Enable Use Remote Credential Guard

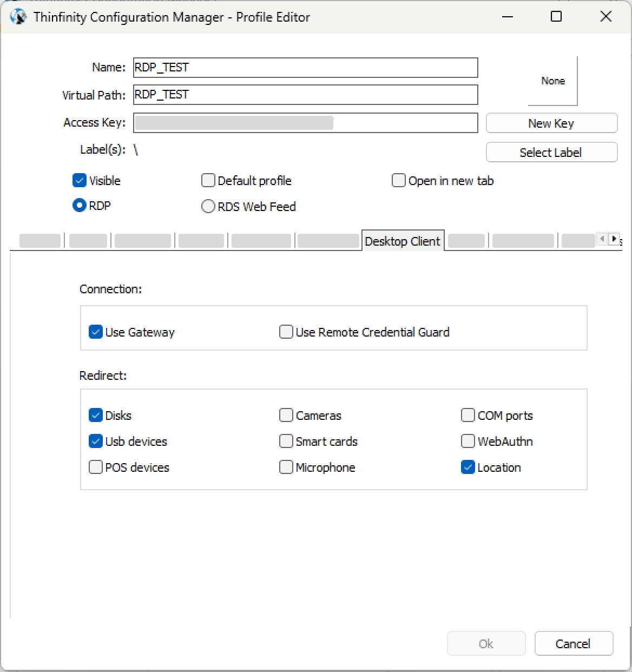point(286,332)
